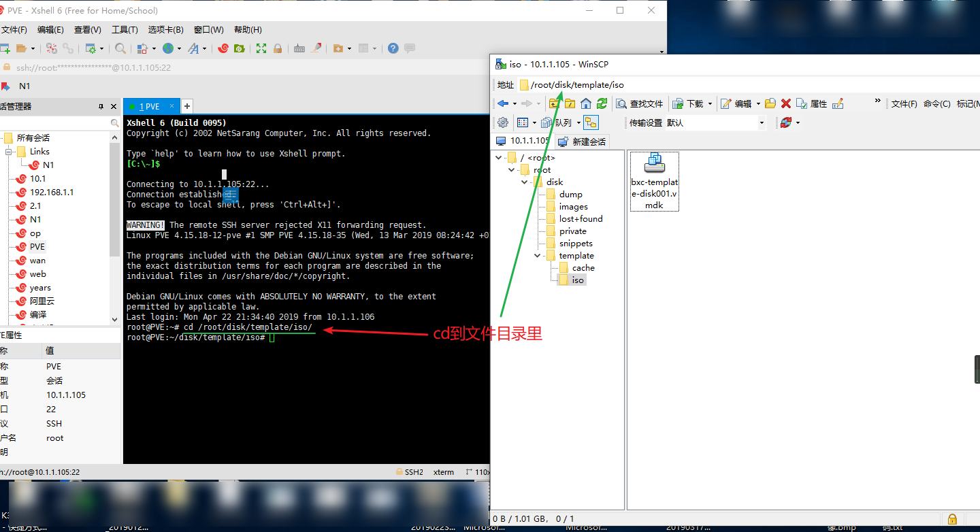
Task: Collapse the disk folder in WinSCP tree
Action: pos(524,182)
